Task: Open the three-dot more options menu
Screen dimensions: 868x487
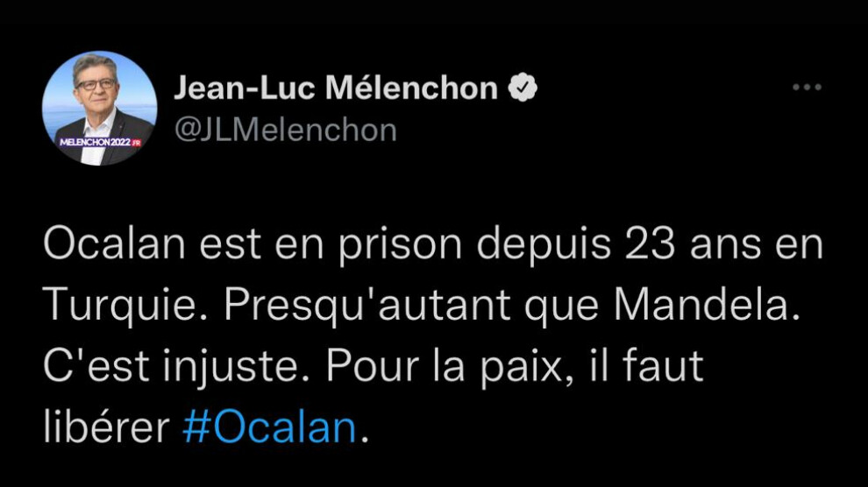Action: (x=807, y=87)
